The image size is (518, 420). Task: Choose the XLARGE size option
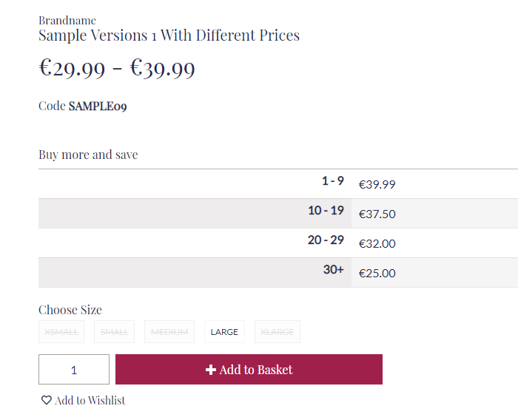click(x=277, y=331)
